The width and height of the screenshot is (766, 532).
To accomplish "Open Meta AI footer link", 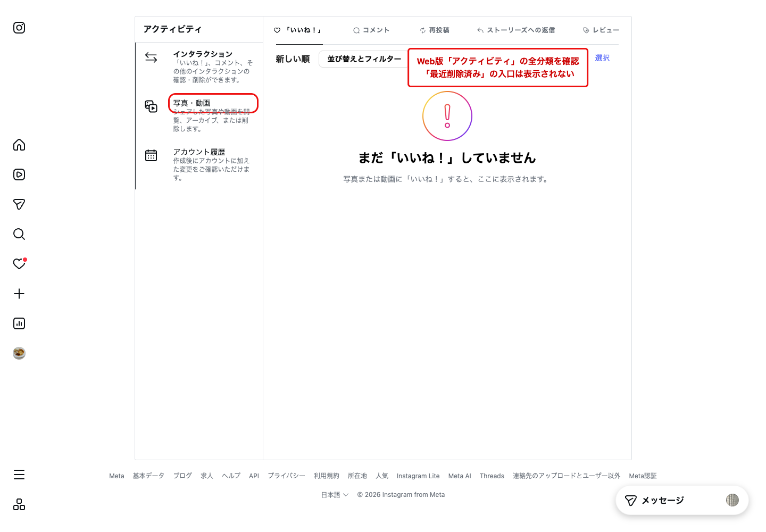I will (x=460, y=476).
